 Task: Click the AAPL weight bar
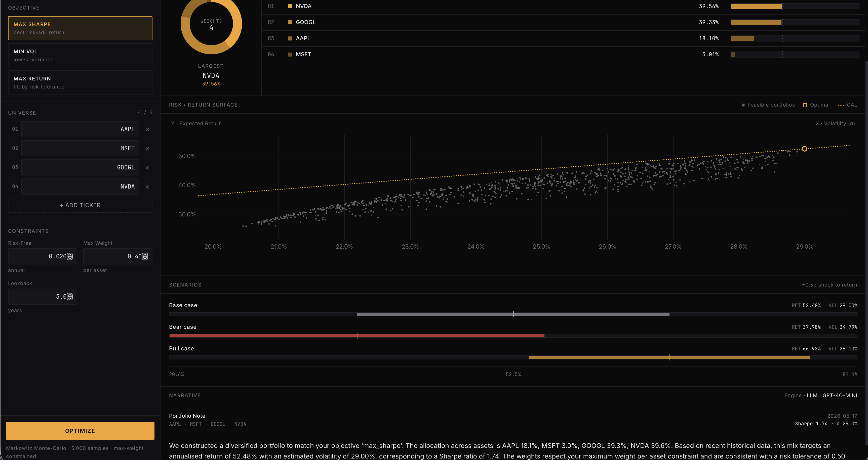coord(795,38)
